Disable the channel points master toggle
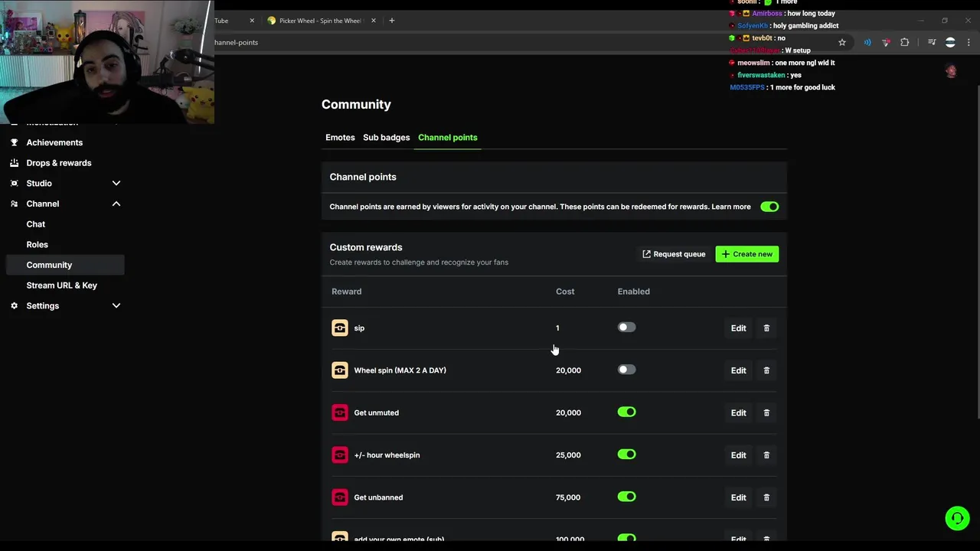Viewport: 980px width, 551px height. [x=769, y=207]
